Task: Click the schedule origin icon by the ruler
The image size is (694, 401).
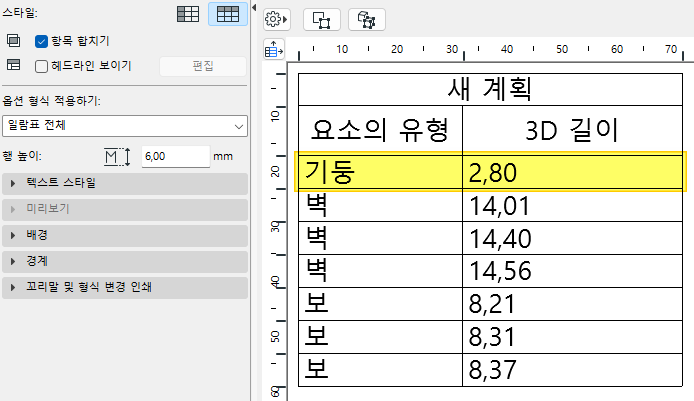Action: tap(274, 49)
